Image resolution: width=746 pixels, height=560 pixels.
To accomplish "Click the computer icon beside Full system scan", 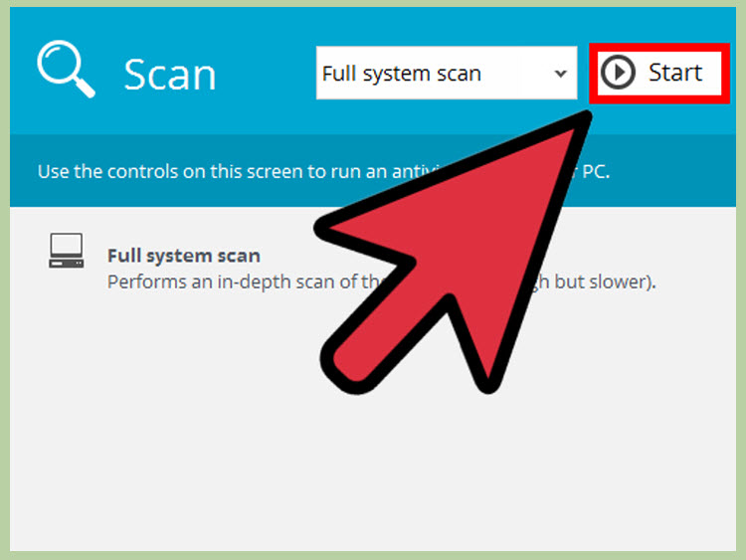I will tap(66, 251).
